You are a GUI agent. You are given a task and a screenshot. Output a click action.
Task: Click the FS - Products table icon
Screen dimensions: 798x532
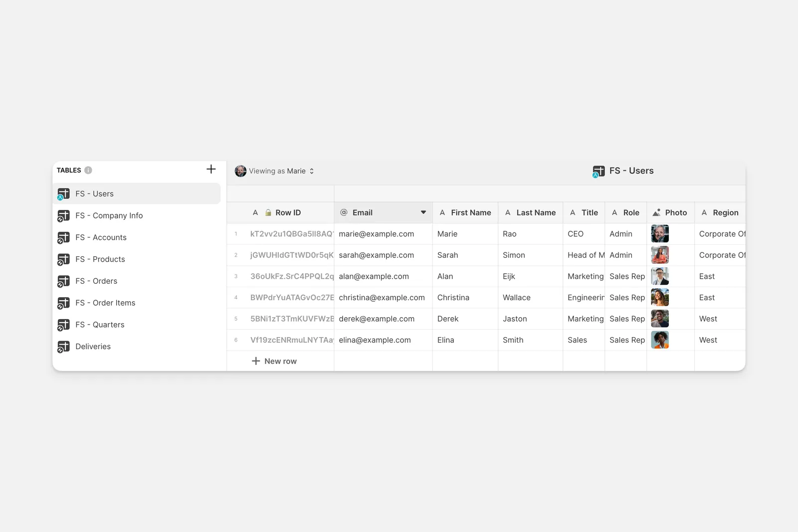point(63,259)
